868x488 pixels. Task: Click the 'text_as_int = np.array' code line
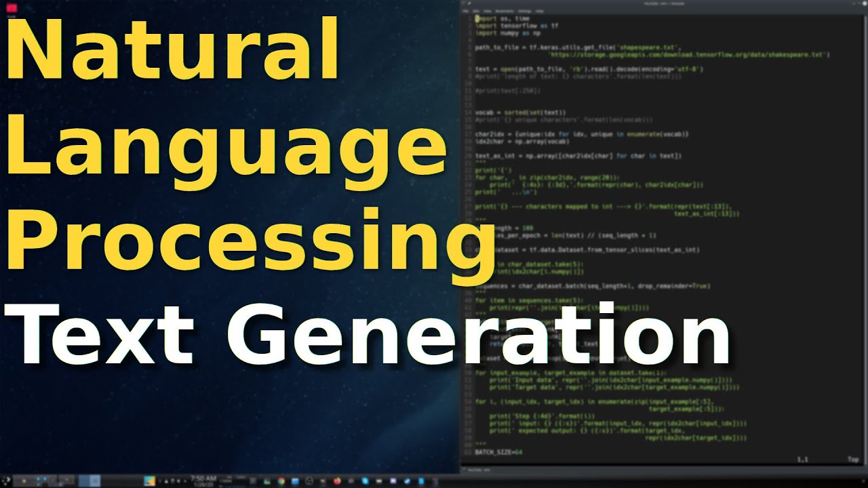578,156
